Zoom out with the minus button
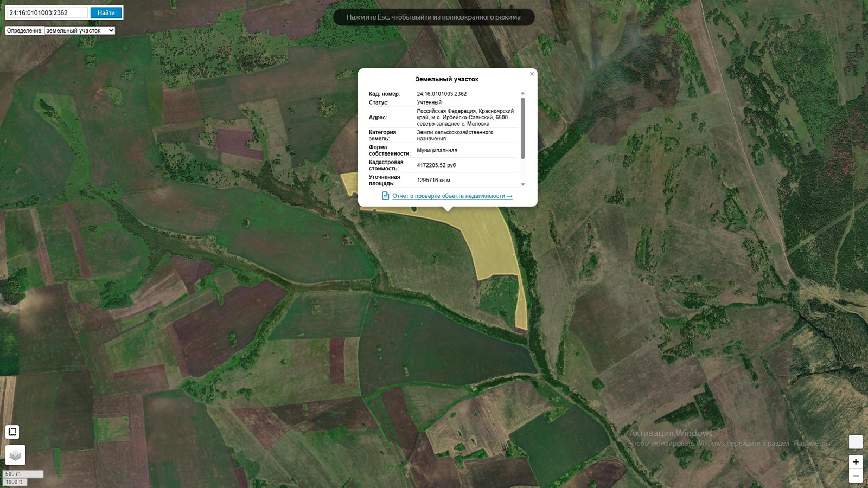This screenshot has width=868, height=488. [856, 476]
